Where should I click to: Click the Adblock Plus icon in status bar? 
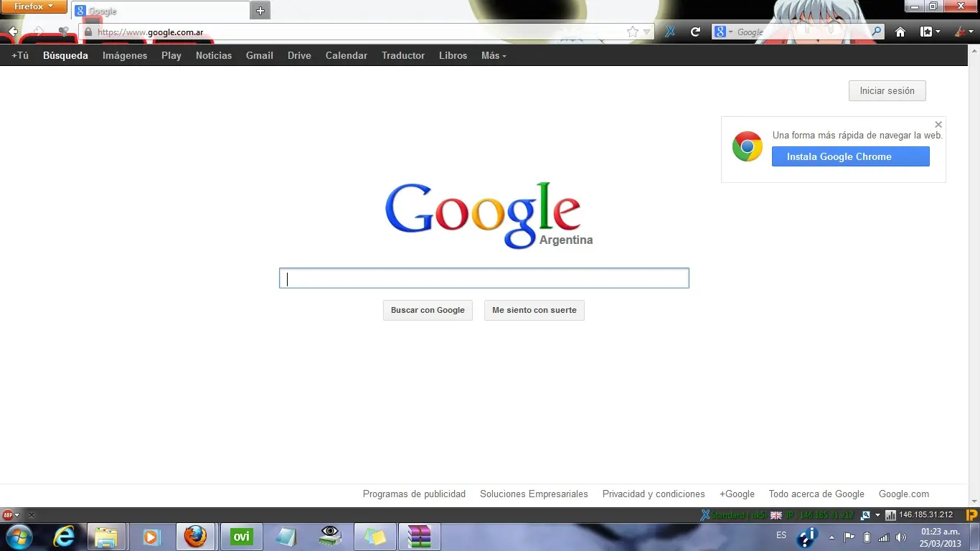click(8, 514)
